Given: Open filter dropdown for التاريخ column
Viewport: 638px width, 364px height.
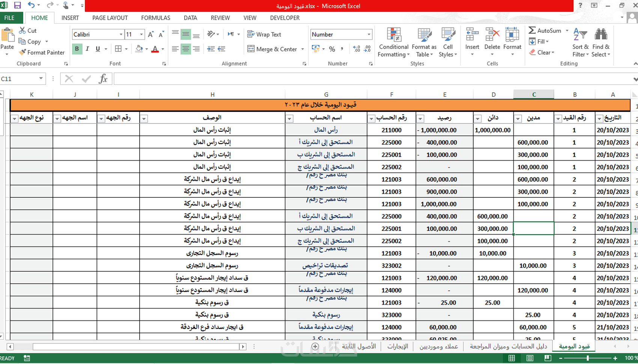Looking at the screenshot, I should pyautogui.click(x=599, y=119).
